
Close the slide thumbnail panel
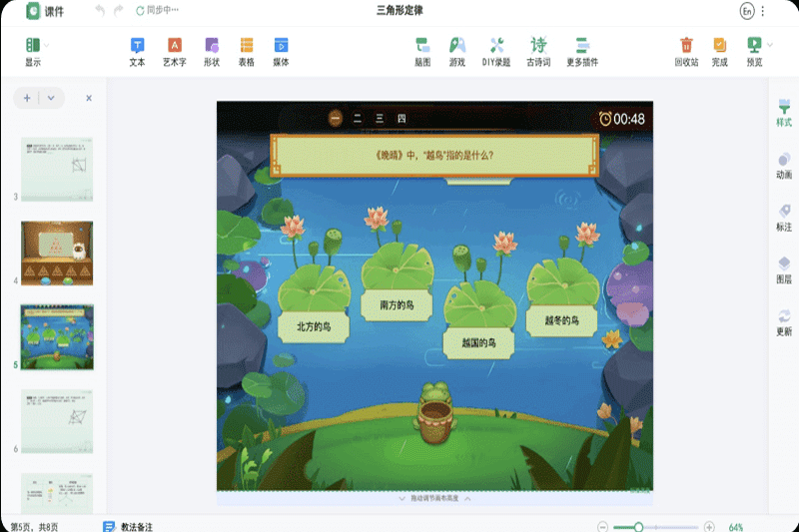[x=89, y=98]
